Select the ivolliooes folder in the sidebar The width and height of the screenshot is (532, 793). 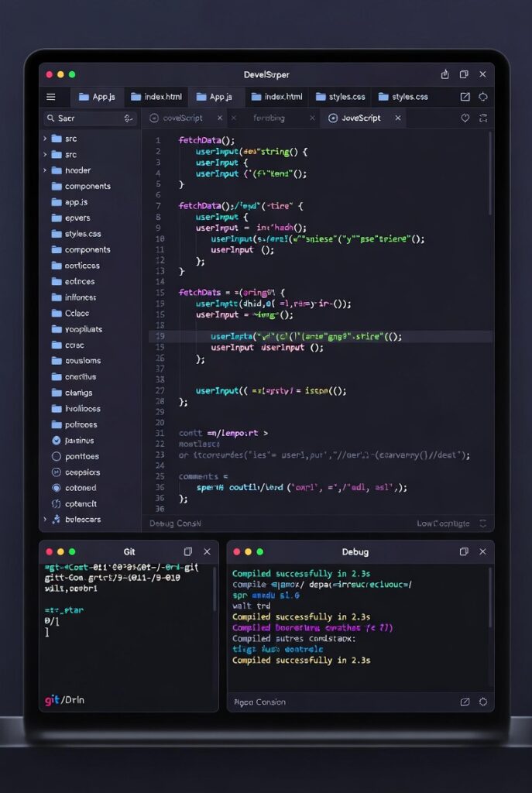(77, 409)
